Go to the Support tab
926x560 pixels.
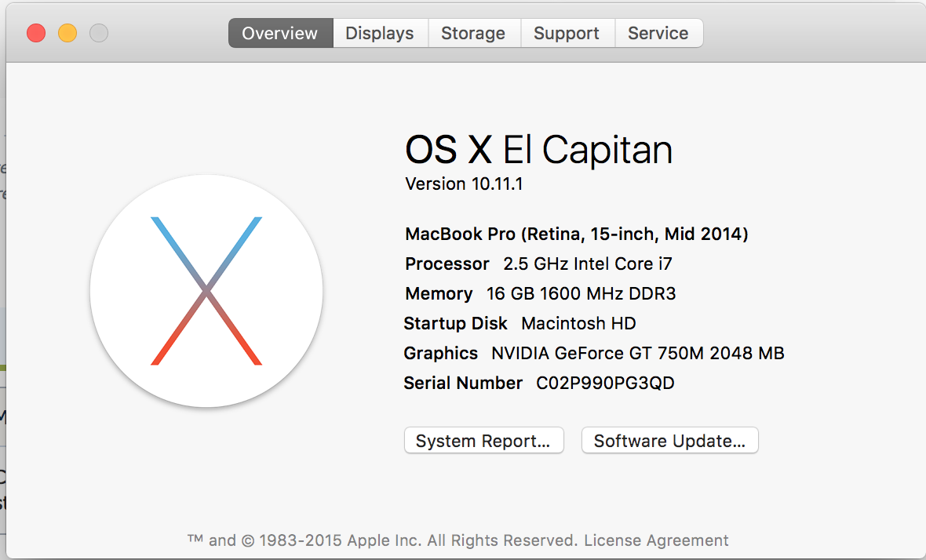pyautogui.click(x=567, y=33)
